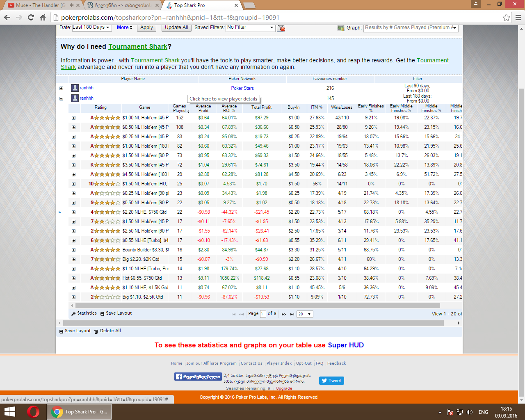Open the Saved Filters dropdown

click(x=250, y=27)
